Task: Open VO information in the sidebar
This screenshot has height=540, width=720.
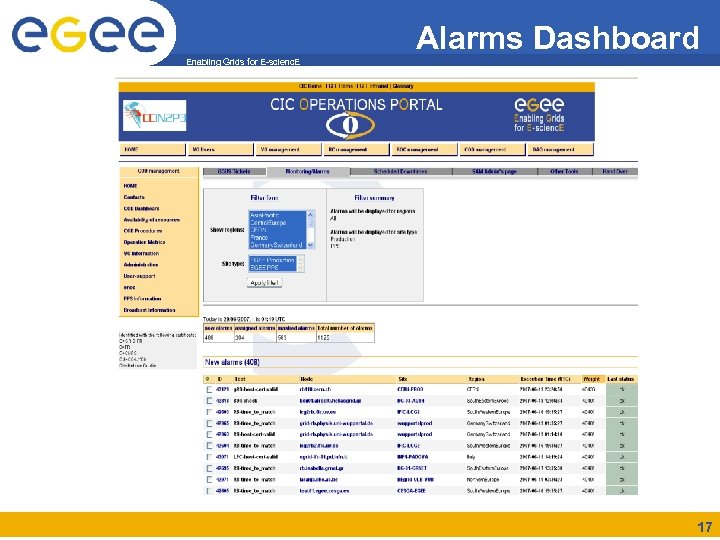Action: (141, 254)
